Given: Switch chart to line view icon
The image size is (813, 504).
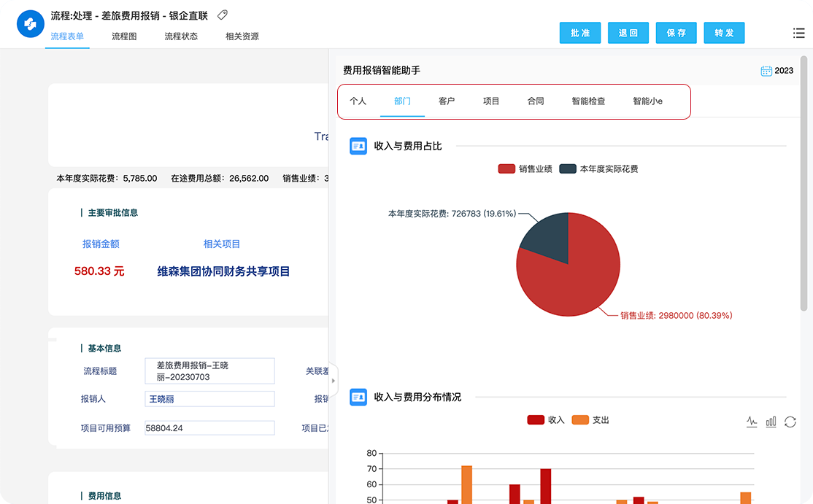Looking at the screenshot, I should pos(752,422).
